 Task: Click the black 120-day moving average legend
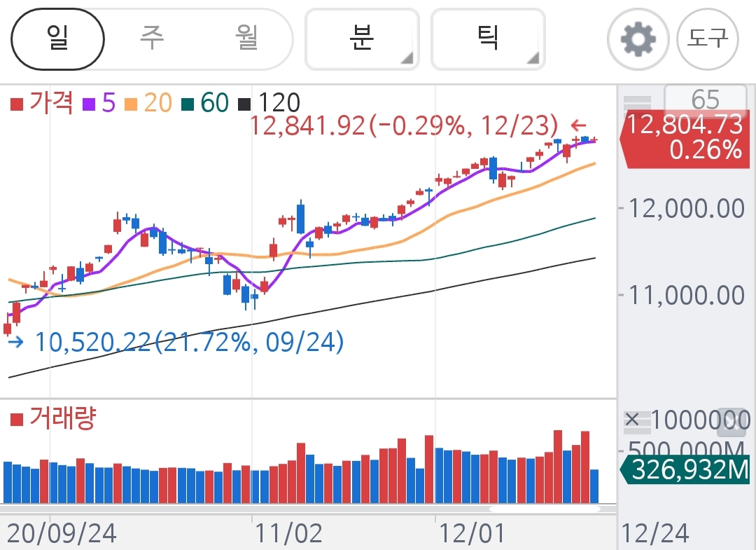coord(269,103)
